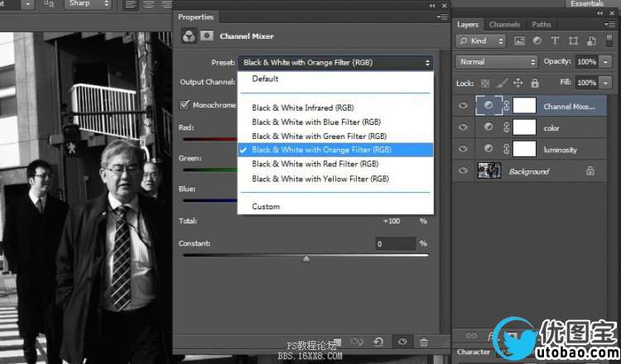
Task: Hide the luminosity layer
Action: pos(463,149)
